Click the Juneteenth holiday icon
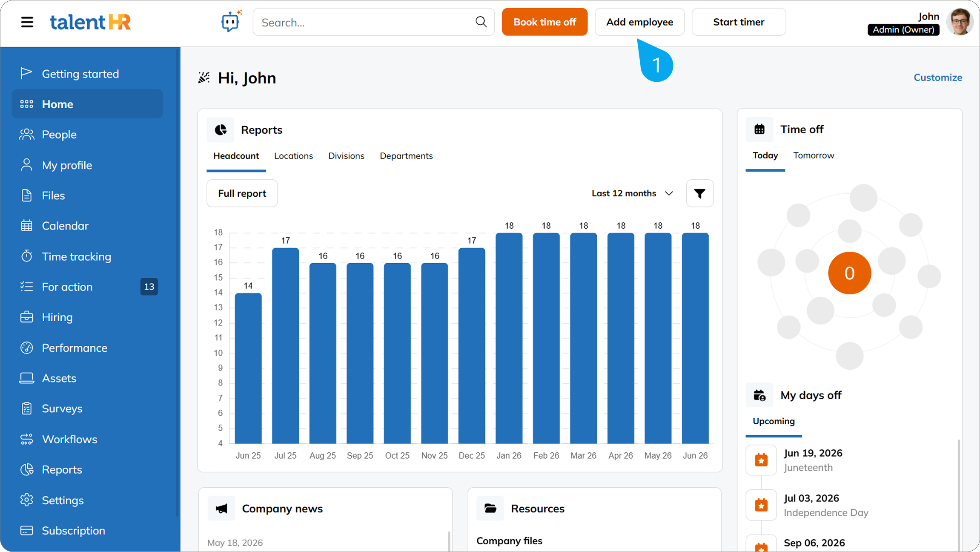980x552 pixels. point(761,460)
